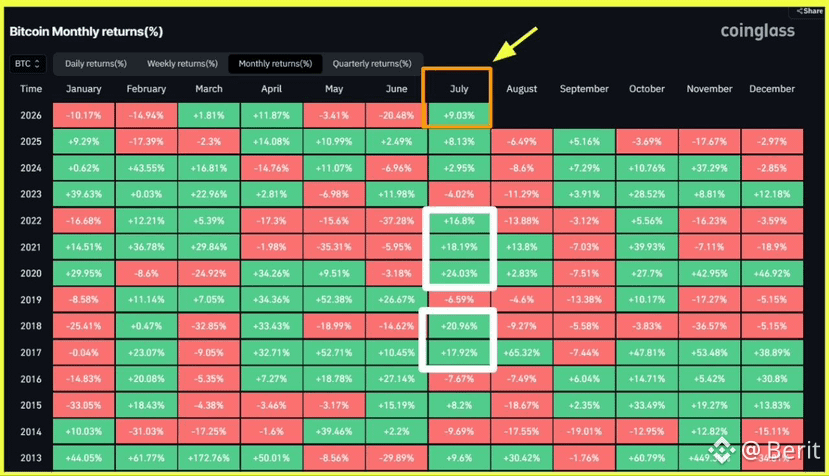This screenshot has width=829, height=476.
Task: Click the May column header
Action: (334, 89)
